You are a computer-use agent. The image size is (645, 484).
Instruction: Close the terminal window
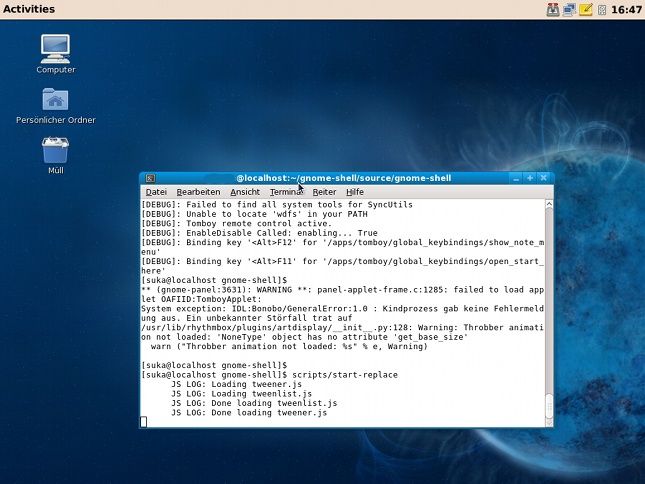(543, 178)
